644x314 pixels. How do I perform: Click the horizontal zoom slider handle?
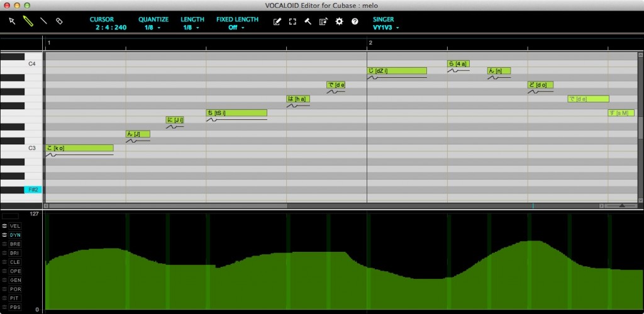pyautogui.click(x=622, y=206)
